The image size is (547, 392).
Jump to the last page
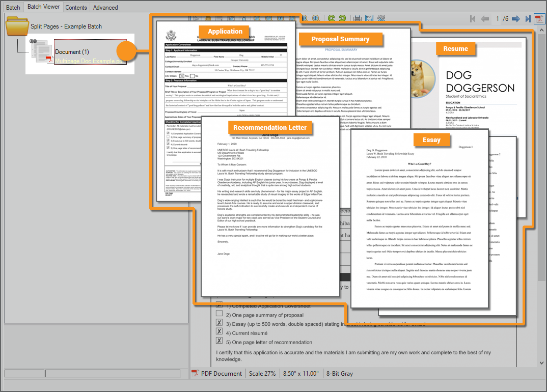(x=528, y=19)
